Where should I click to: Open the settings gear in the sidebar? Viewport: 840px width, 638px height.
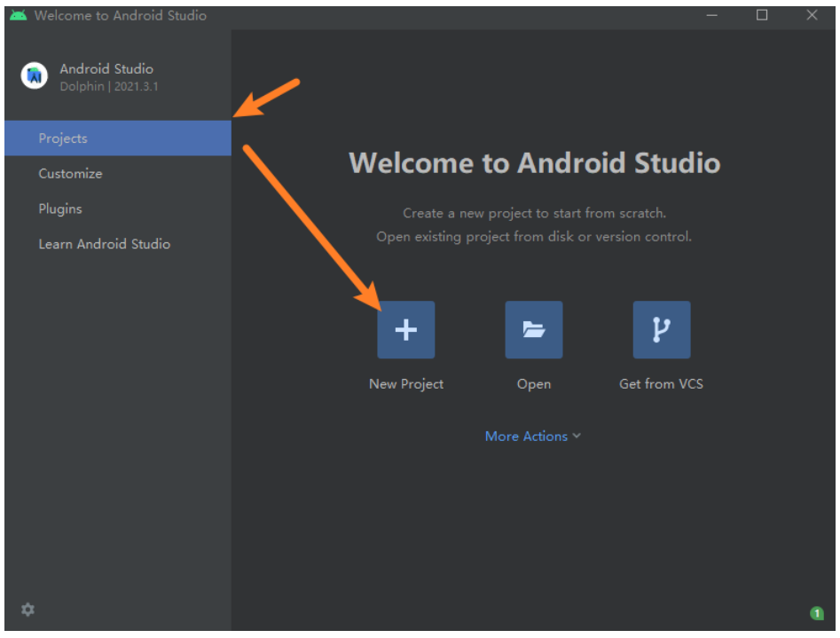tap(27, 610)
